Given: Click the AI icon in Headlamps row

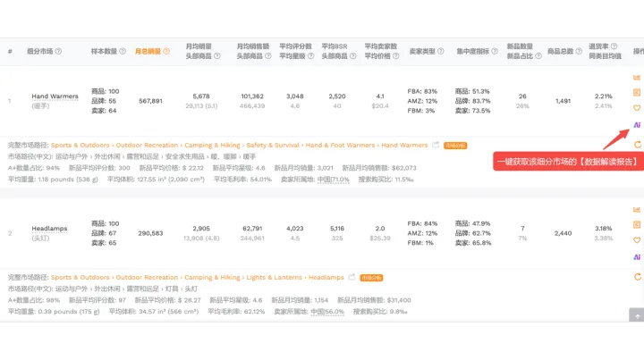Looking at the screenshot, I should click(x=637, y=256).
